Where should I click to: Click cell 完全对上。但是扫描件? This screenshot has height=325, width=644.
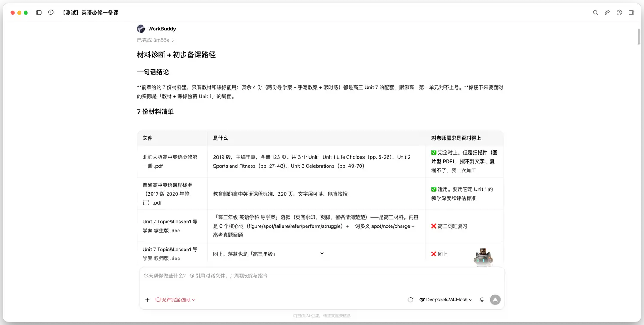tap(465, 162)
